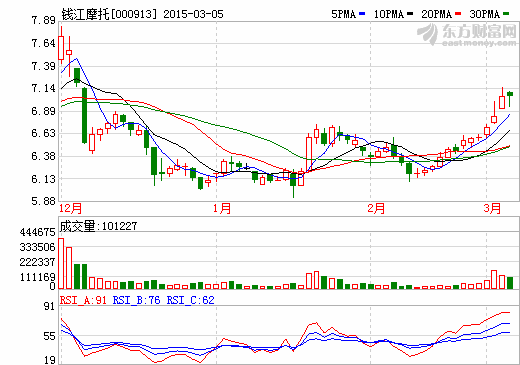Click the RSI_B:76 indicator label

(136, 300)
